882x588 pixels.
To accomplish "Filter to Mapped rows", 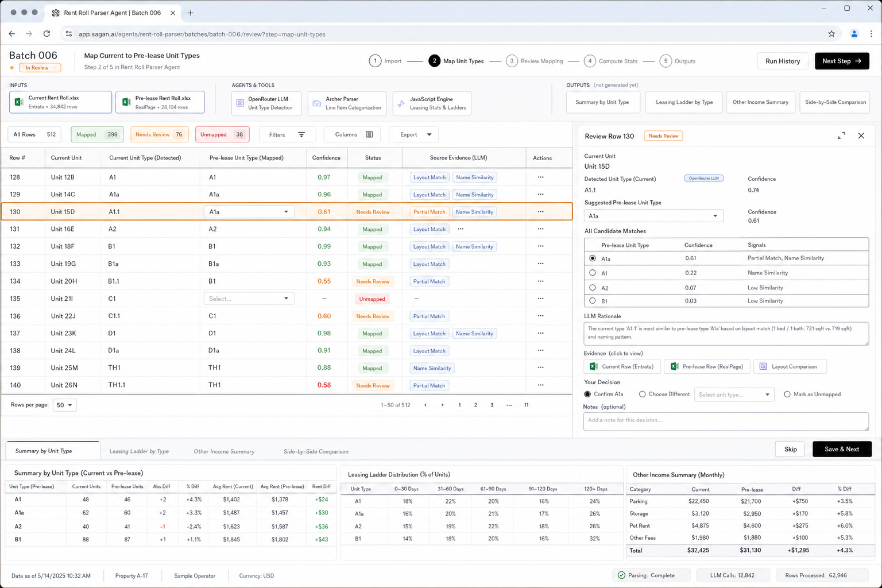I will click(x=97, y=134).
